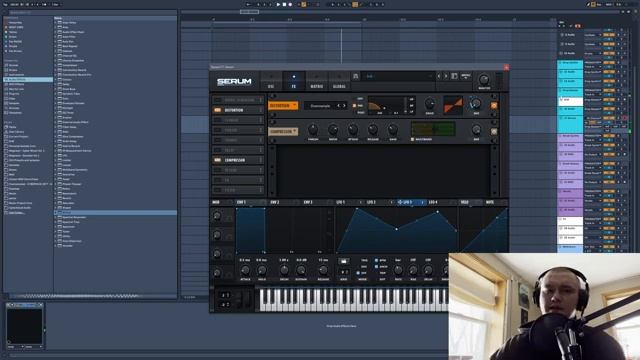Adjust the Serum Master volume knob

[484, 79]
